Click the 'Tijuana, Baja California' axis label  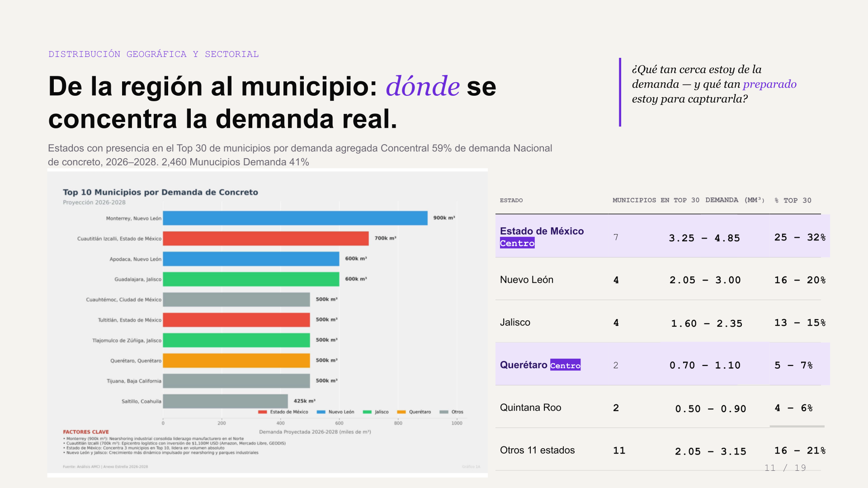coord(134,381)
